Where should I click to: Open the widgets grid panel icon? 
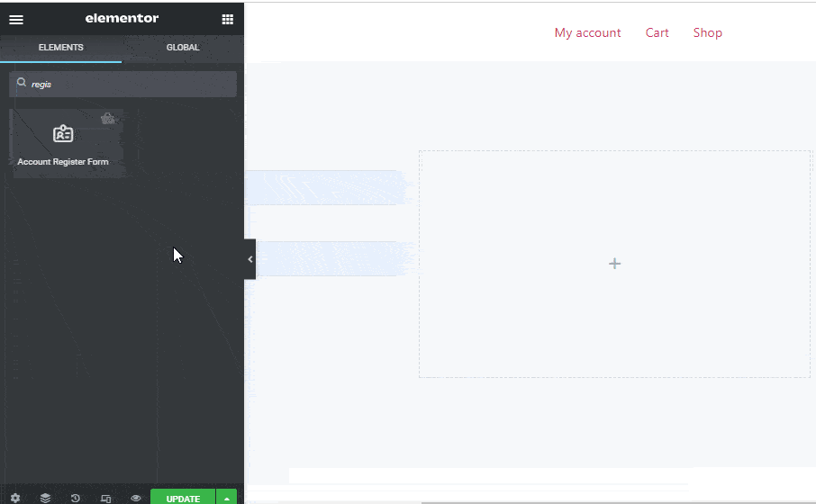click(228, 19)
